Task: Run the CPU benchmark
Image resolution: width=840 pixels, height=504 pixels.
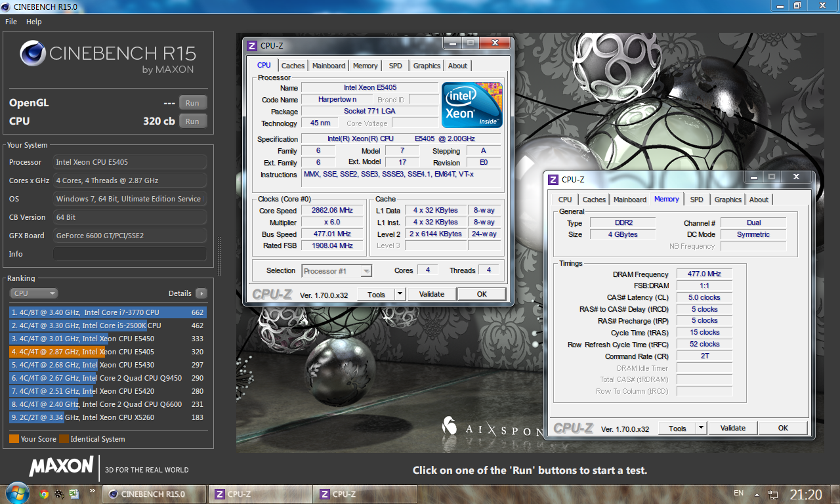Action: pos(192,121)
